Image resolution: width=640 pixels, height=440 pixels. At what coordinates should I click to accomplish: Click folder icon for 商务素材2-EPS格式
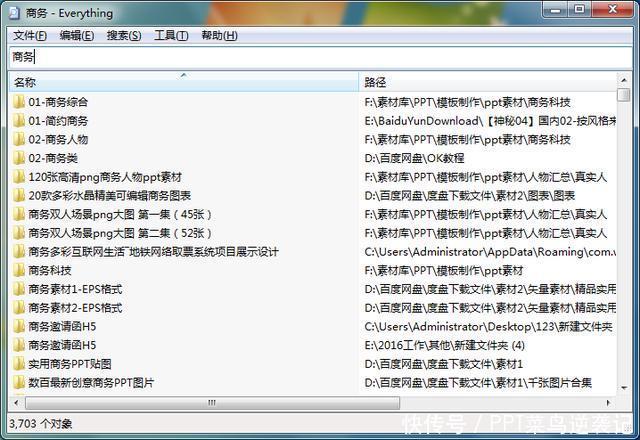(19, 308)
